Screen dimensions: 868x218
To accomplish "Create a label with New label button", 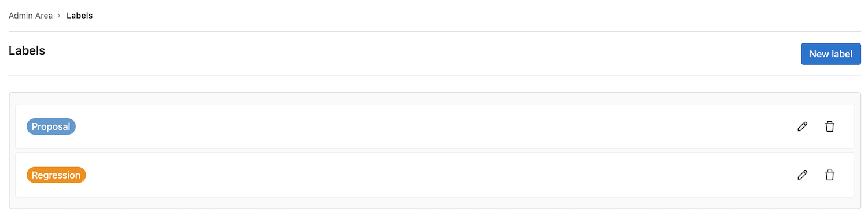I will [831, 54].
